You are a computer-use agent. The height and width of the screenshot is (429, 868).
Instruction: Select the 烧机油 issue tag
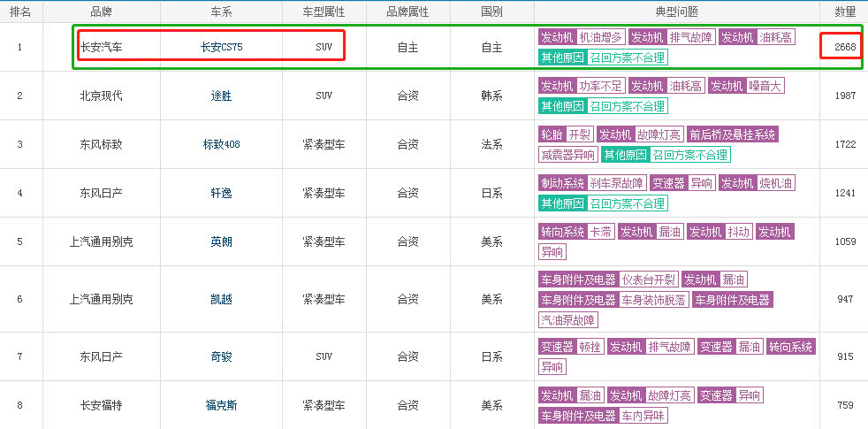tap(775, 183)
